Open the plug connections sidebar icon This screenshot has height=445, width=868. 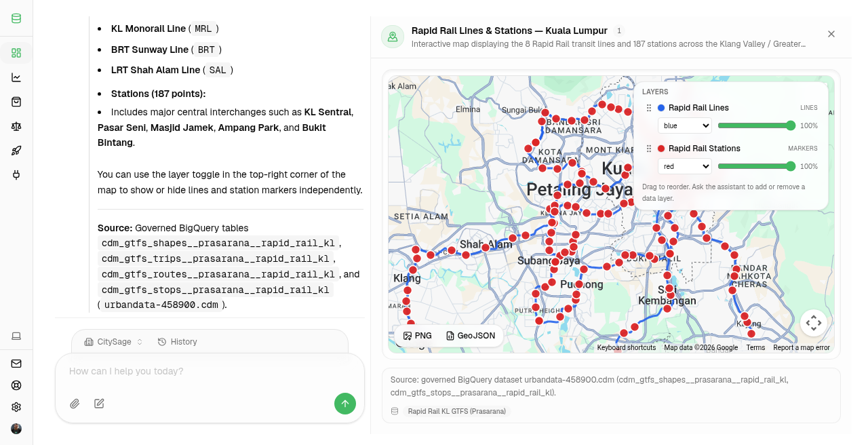[x=16, y=175]
